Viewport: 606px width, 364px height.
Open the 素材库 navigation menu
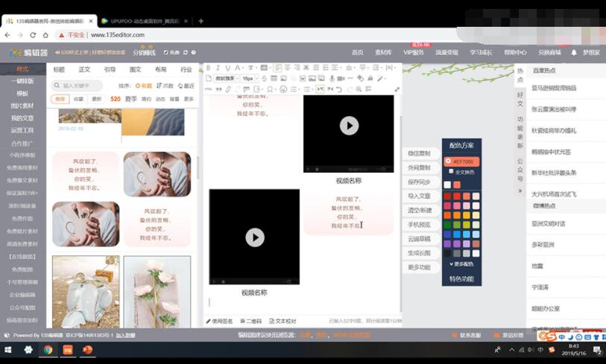coord(383,52)
